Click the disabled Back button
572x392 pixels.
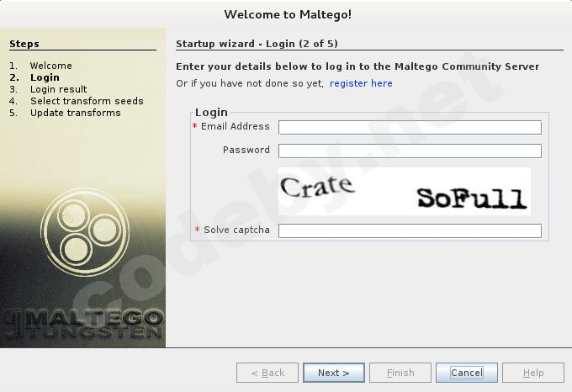click(267, 373)
